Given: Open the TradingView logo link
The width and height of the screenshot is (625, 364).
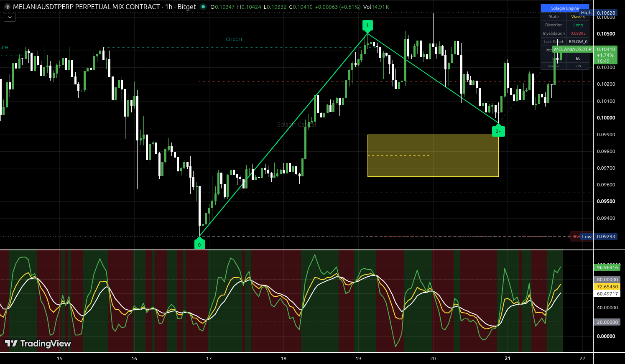Looking at the screenshot, I should (38, 344).
